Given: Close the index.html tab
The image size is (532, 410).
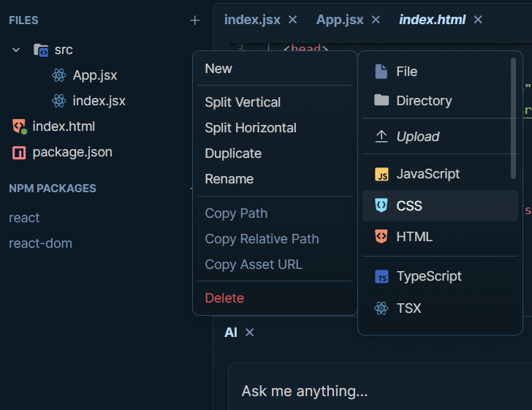Looking at the screenshot, I should pos(478,20).
